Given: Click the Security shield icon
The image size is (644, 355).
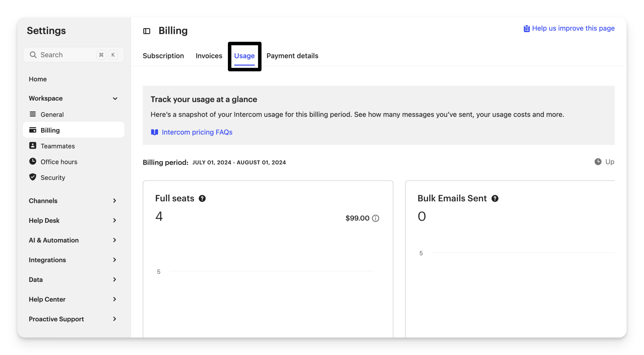Looking at the screenshot, I should (33, 177).
